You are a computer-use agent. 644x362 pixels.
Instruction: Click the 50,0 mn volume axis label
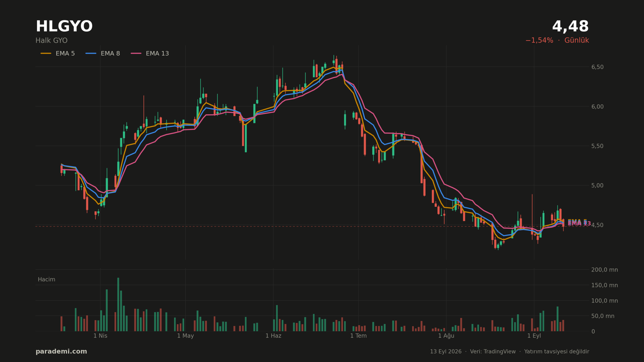click(603, 316)
